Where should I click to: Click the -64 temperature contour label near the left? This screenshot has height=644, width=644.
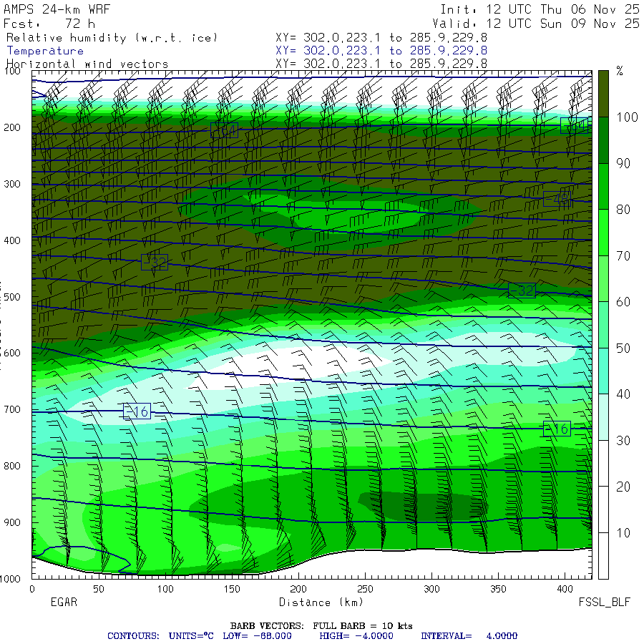pos(224,130)
